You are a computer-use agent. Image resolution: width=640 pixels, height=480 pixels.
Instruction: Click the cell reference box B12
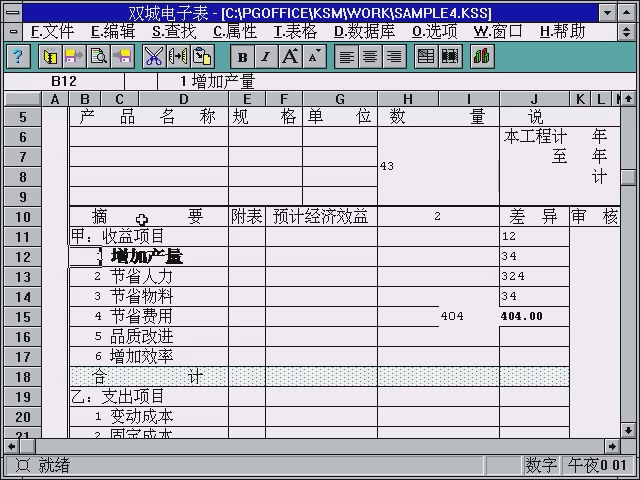pyautogui.click(x=64, y=81)
